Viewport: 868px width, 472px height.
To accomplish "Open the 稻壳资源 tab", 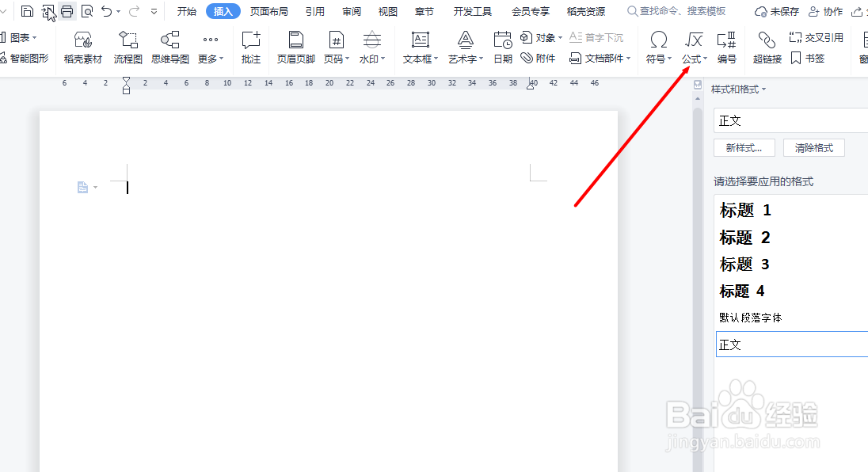I will pos(586,11).
